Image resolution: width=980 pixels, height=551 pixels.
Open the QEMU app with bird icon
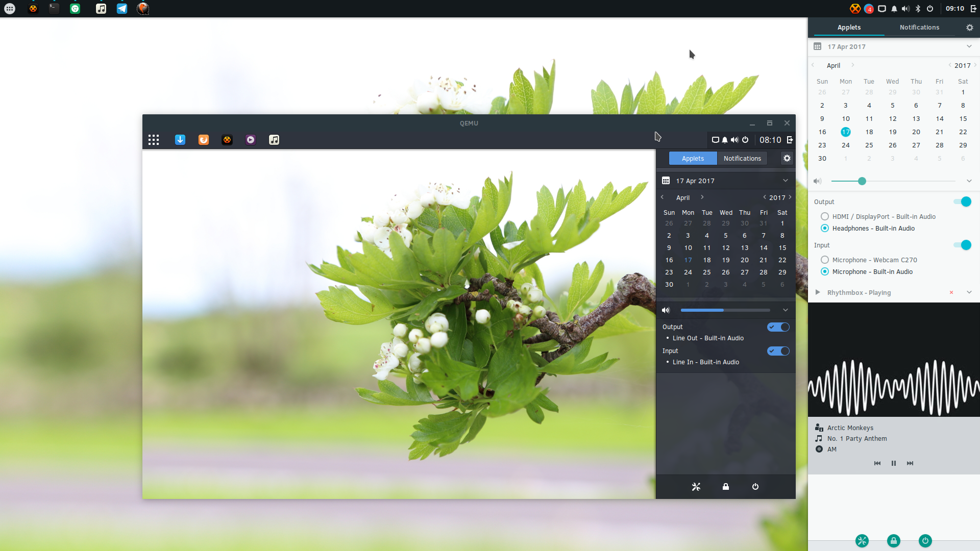click(x=143, y=9)
